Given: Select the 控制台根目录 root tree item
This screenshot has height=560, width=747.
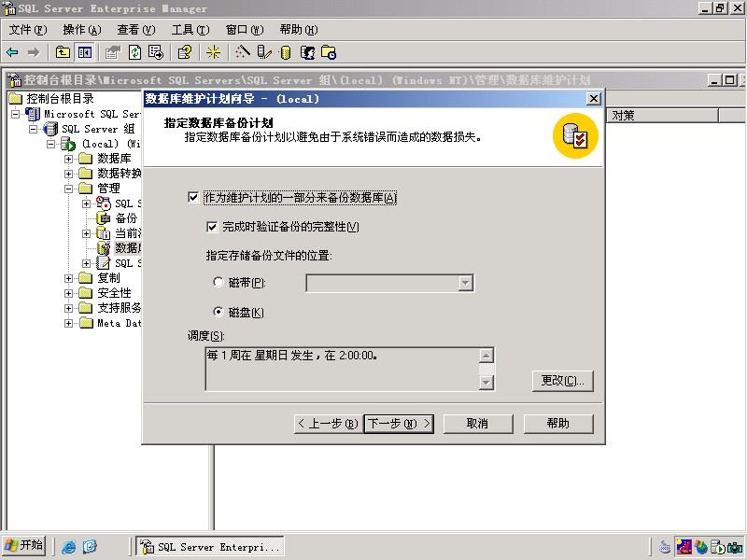Looking at the screenshot, I should [60, 99].
